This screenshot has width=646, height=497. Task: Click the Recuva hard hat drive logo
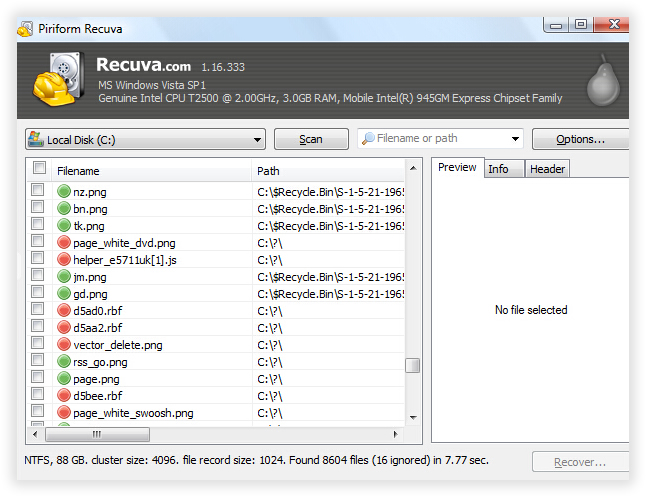click(x=59, y=79)
